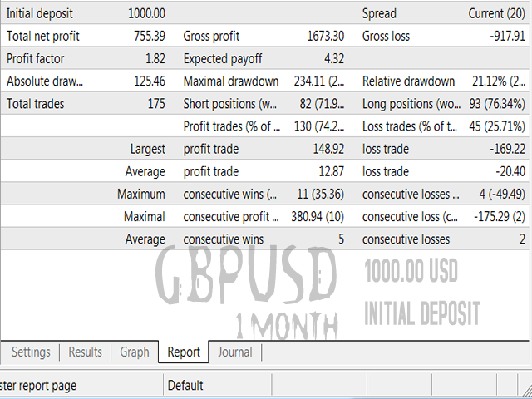The width and height of the screenshot is (532, 399).
Task: Show the Graph tab
Action: click(135, 352)
